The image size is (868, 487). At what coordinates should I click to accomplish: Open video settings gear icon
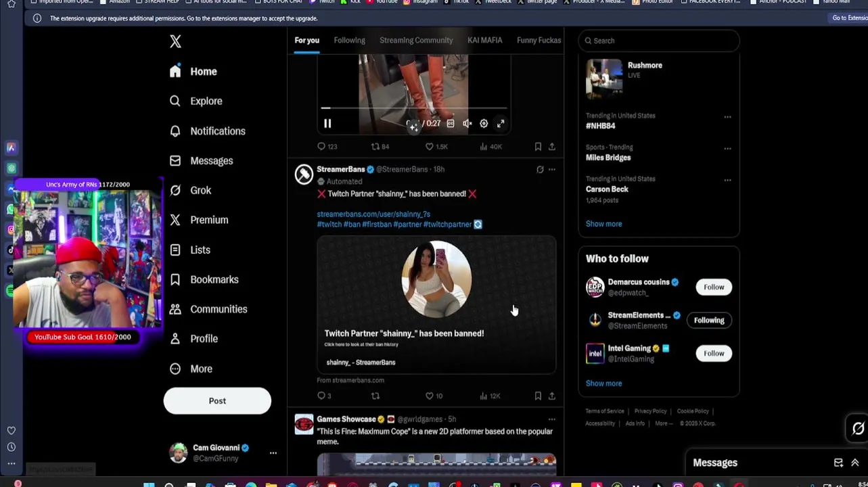point(484,124)
